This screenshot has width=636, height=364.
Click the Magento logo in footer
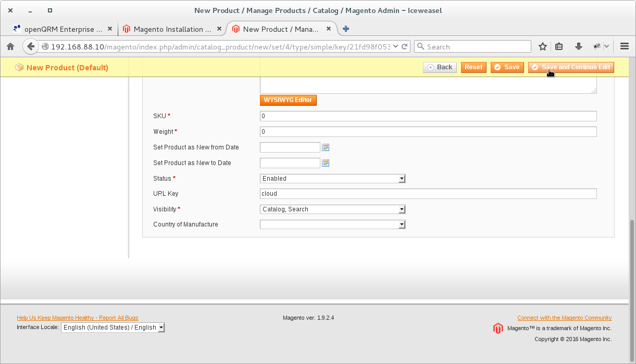[498, 328]
